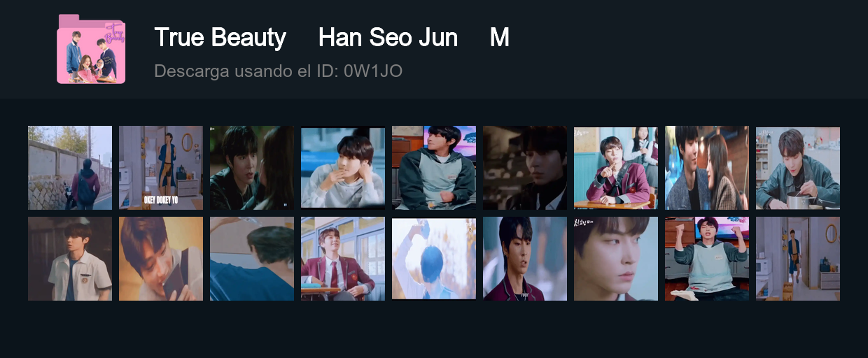868x358 pixels.
Task: Open thumbnail of student biting pen in classroom
Action: tap(616, 168)
